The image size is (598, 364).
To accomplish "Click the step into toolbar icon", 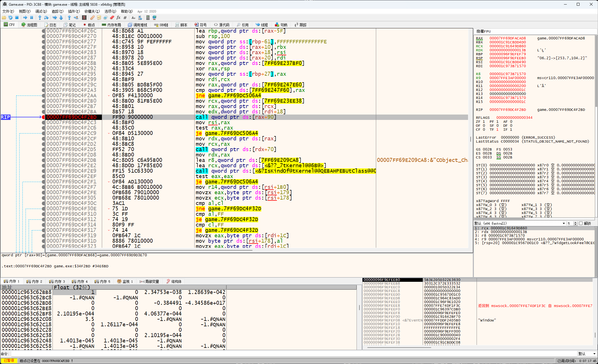I will [40, 18].
